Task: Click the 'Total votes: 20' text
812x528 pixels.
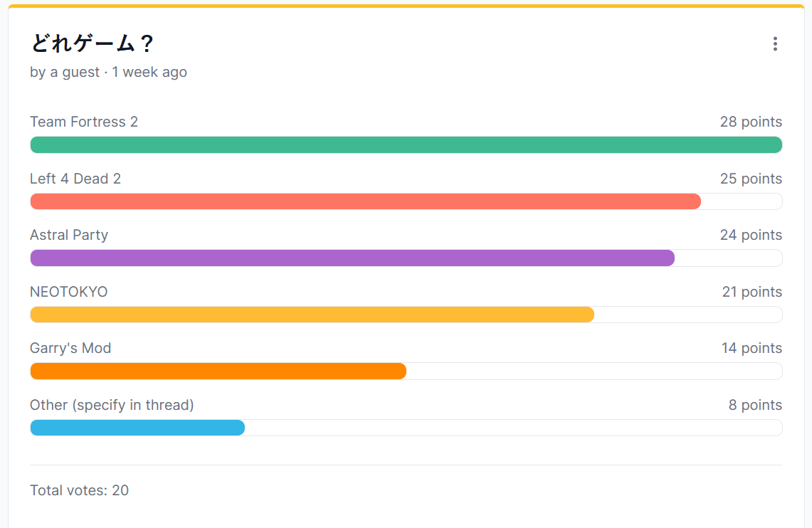Action: (79, 490)
